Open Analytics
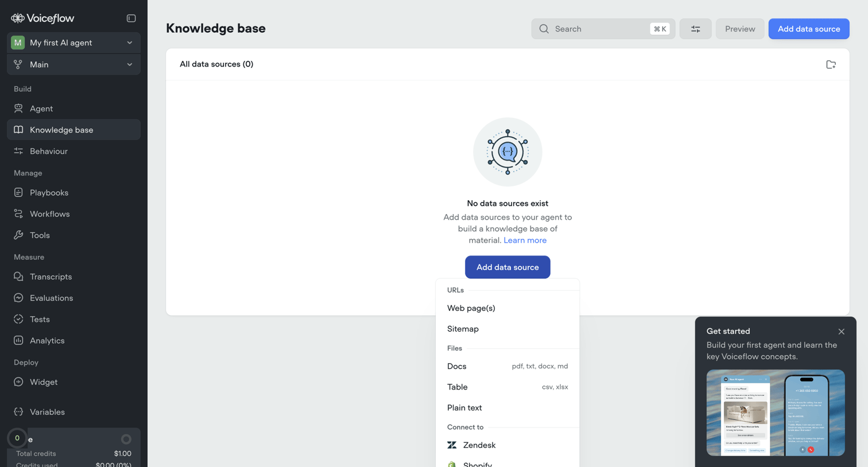The height and width of the screenshot is (467, 868). [x=73, y=340]
